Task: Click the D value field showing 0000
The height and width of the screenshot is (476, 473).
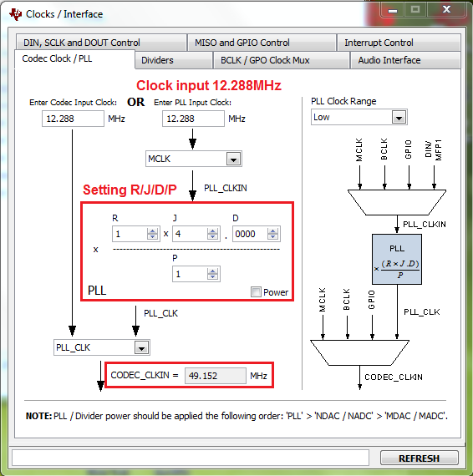Action: [250, 234]
